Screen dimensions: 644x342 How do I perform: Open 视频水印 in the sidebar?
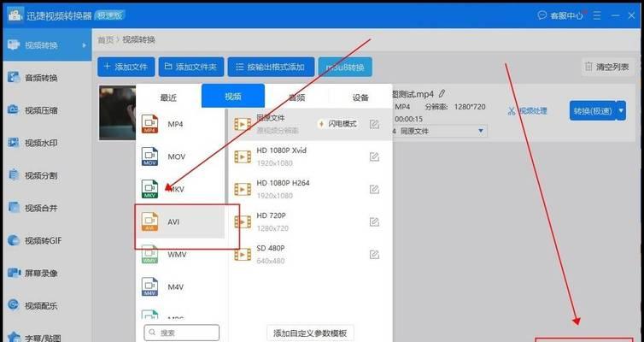[47, 143]
